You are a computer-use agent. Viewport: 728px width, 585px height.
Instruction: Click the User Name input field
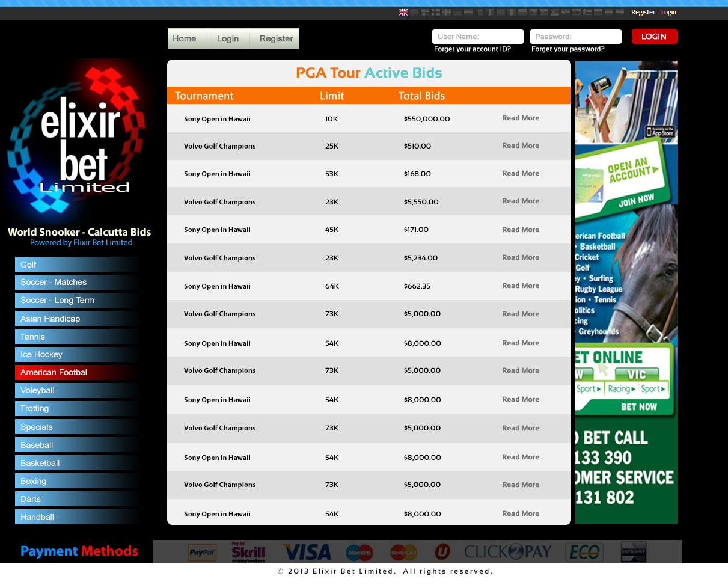[x=478, y=37]
